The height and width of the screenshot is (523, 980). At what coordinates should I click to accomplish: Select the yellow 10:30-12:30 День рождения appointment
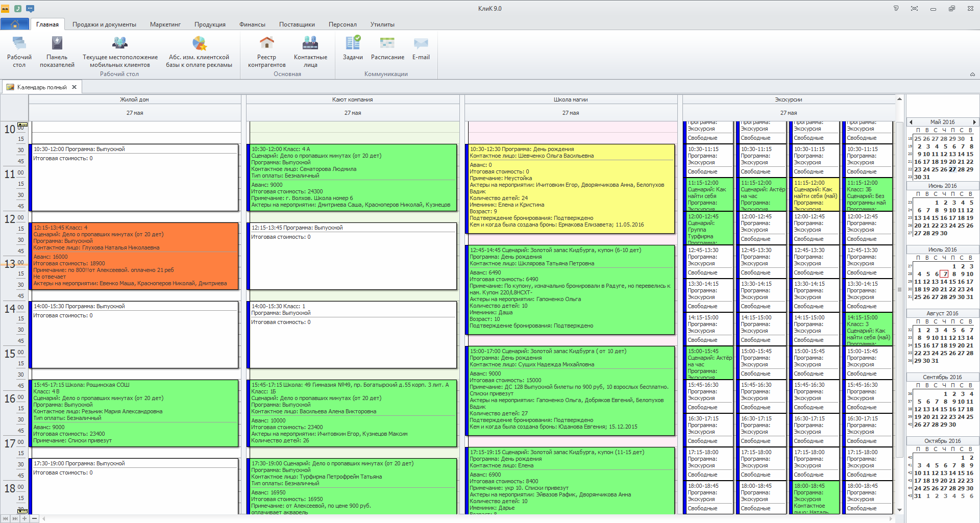click(x=570, y=189)
